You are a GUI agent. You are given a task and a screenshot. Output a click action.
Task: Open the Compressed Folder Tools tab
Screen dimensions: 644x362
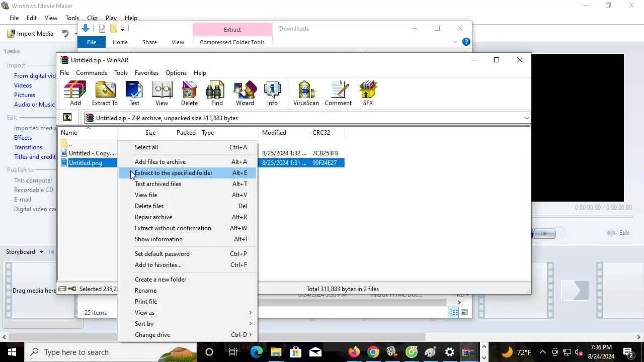[x=232, y=42]
